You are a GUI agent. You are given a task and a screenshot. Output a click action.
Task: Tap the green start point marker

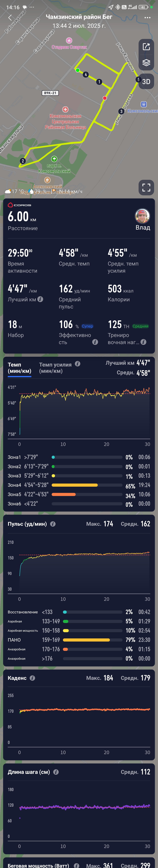pos(78,70)
